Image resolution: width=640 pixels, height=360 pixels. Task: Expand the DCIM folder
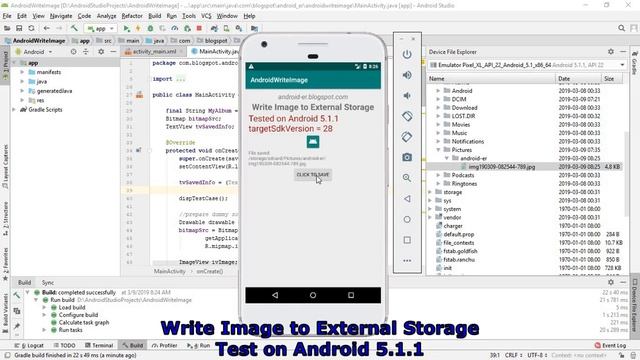coord(438,99)
